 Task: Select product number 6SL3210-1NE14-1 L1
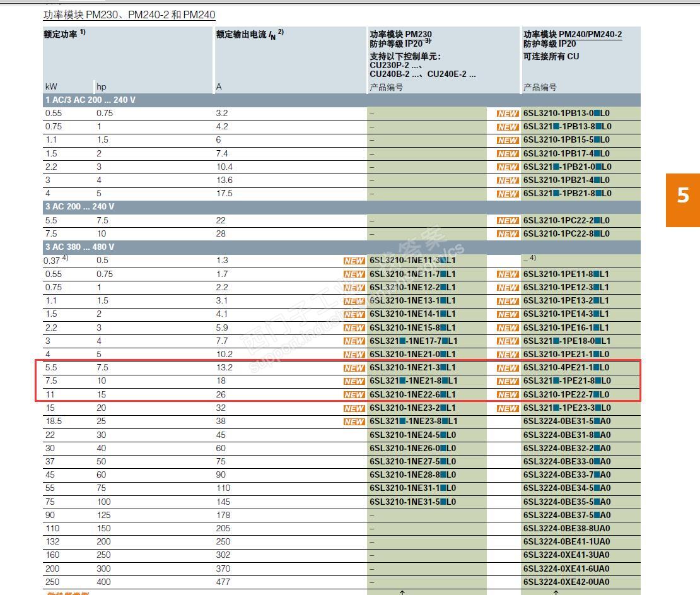[413, 314]
